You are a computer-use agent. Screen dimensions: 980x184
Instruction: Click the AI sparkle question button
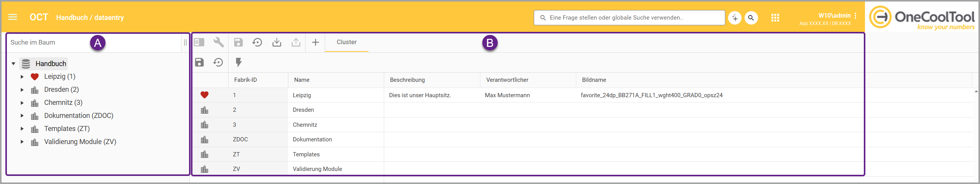[x=735, y=18]
